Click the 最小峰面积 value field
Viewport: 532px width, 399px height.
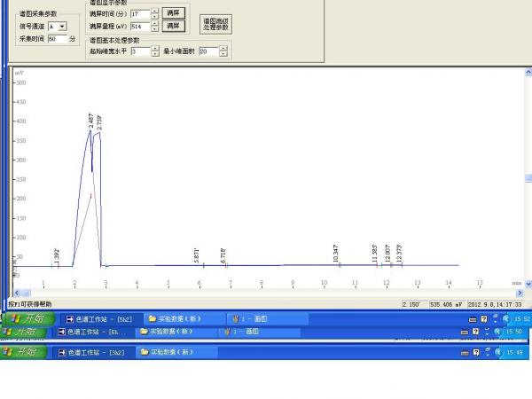point(209,51)
